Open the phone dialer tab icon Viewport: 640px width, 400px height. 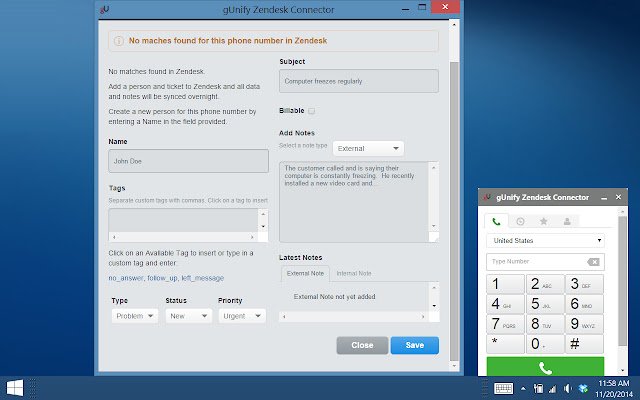click(497, 221)
